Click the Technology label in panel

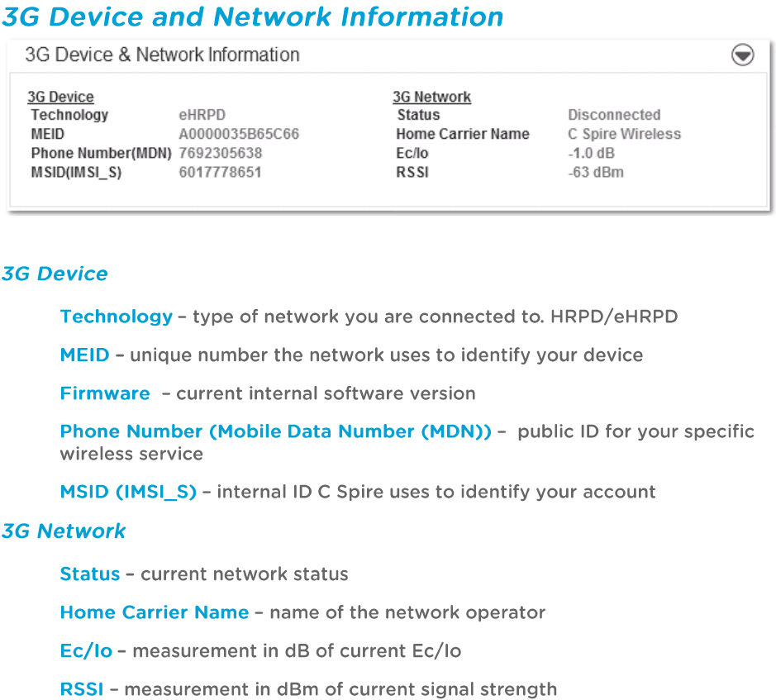tap(69, 115)
